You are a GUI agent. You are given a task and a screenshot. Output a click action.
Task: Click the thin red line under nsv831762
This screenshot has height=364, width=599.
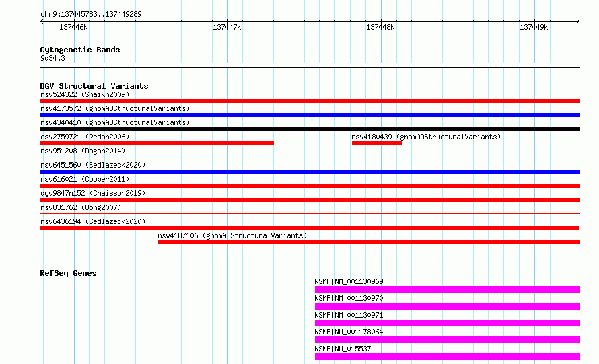[x=310, y=213]
